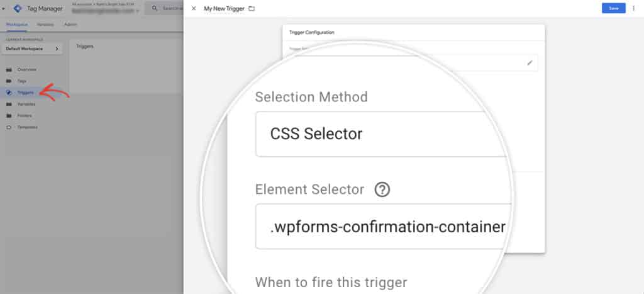The image size is (644, 294).
Task: Switch to the Admin tab
Action: pos(70,25)
